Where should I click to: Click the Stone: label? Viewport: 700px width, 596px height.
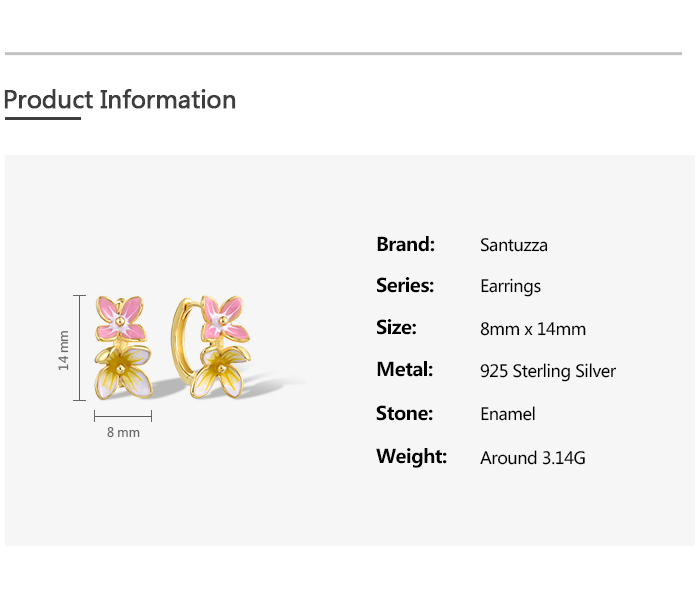(x=404, y=413)
